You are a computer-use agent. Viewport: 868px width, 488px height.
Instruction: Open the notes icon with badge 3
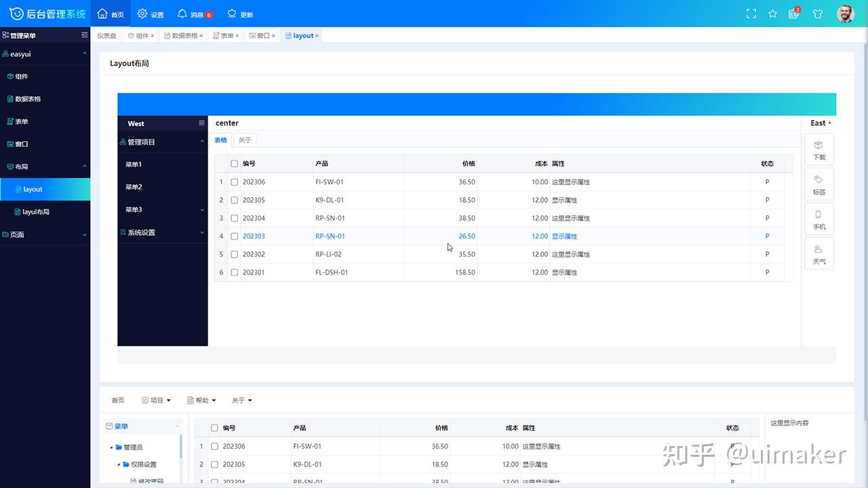pyautogui.click(x=793, y=14)
